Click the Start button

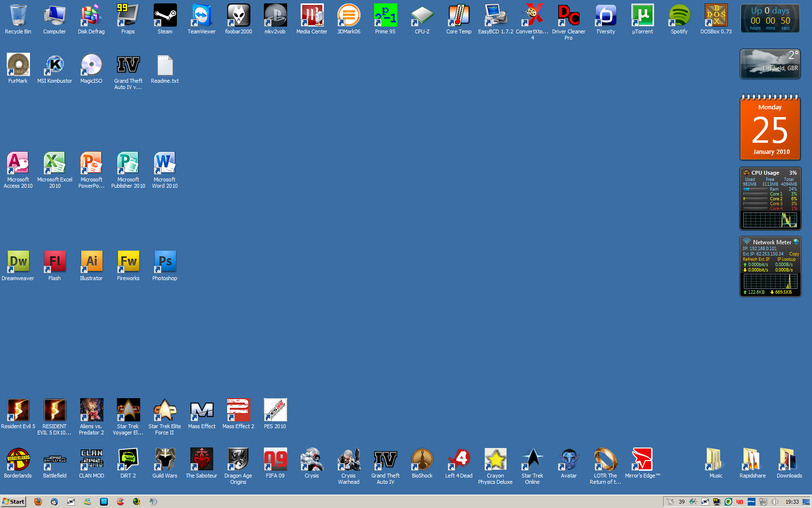point(14,502)
